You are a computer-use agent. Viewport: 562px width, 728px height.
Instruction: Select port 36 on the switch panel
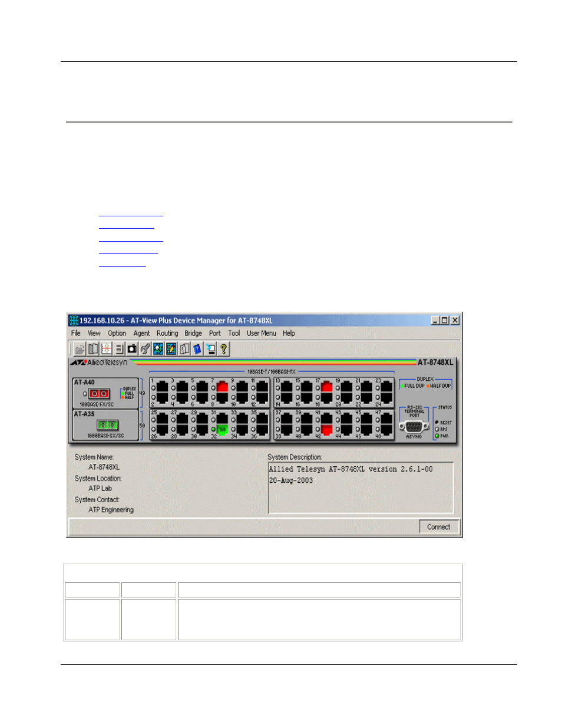tap(262, 430)
